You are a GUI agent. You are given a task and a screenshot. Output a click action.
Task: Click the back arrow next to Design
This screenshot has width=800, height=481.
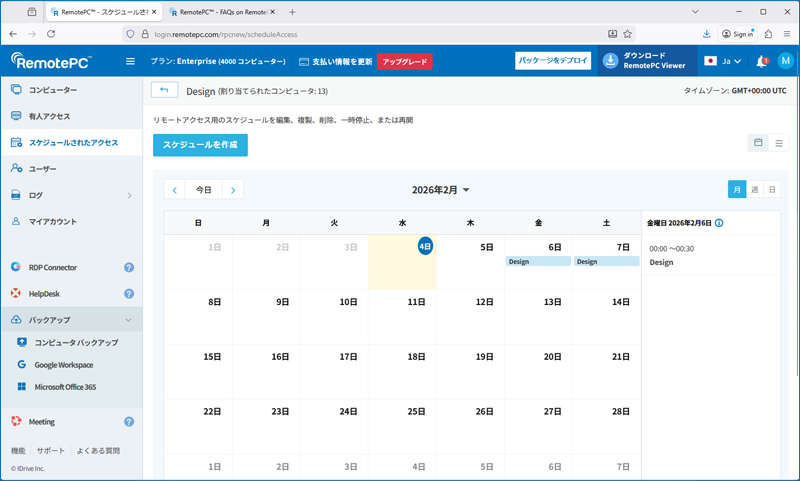pos(164,90)
